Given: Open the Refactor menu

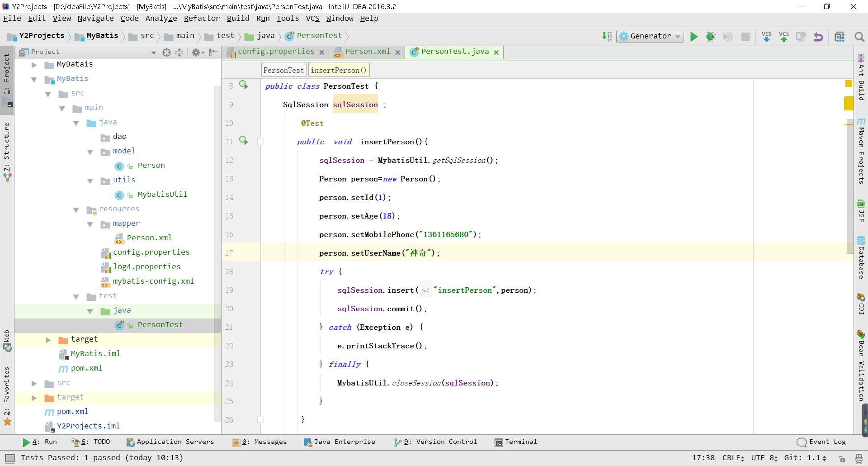Looking at the screenshot, I should click(x=202, y=18).
